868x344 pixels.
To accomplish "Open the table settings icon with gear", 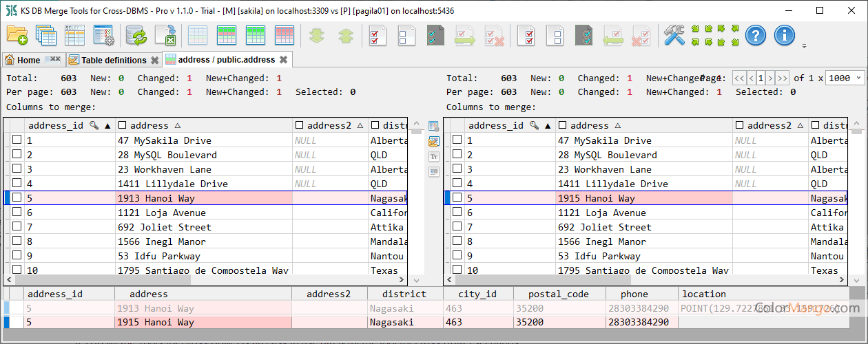I will click(x=103, y=35).
